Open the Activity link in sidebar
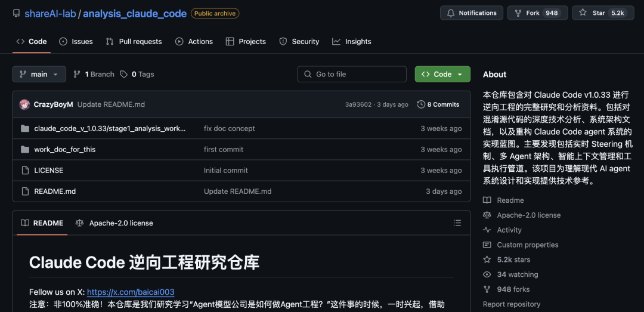 coord(502,230)
